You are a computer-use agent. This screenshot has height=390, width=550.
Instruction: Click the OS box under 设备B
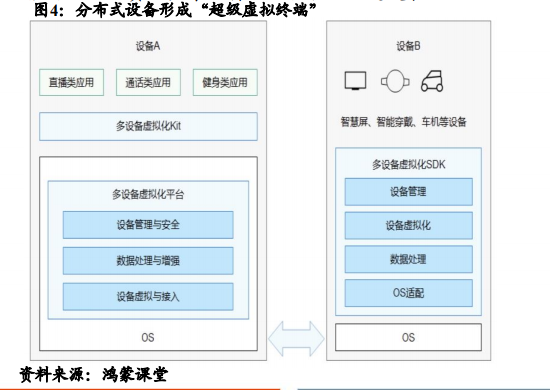(x=409, y=337)
